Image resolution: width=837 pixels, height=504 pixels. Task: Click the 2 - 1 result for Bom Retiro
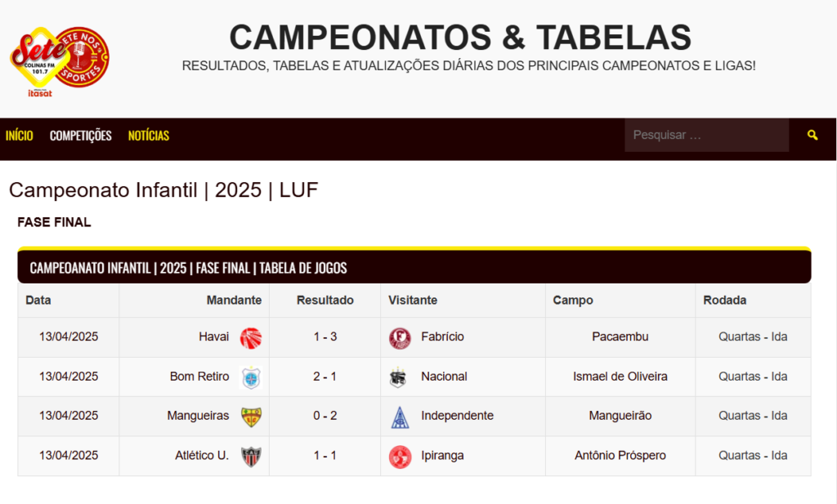tap(325, 377)
